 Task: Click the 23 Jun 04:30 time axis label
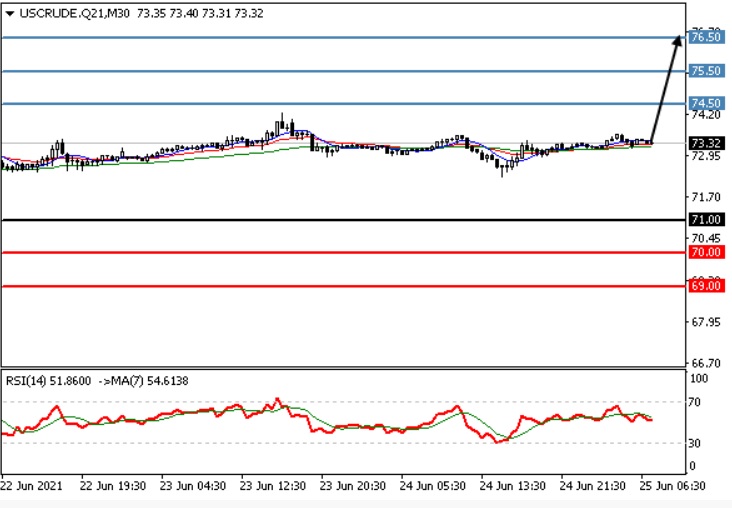click(x=193, y=486)
